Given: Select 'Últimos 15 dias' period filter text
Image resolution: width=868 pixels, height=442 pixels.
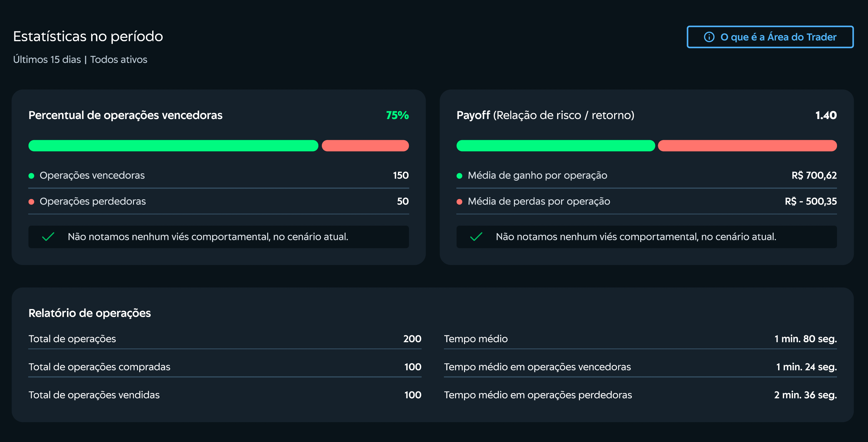Looking at the screenshot, I should click(x=47, y=60).
